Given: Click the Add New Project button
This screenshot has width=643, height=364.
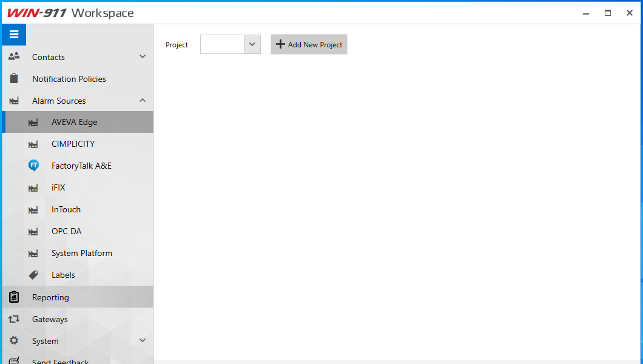Looking at the screenshot, I should (309, 44).
